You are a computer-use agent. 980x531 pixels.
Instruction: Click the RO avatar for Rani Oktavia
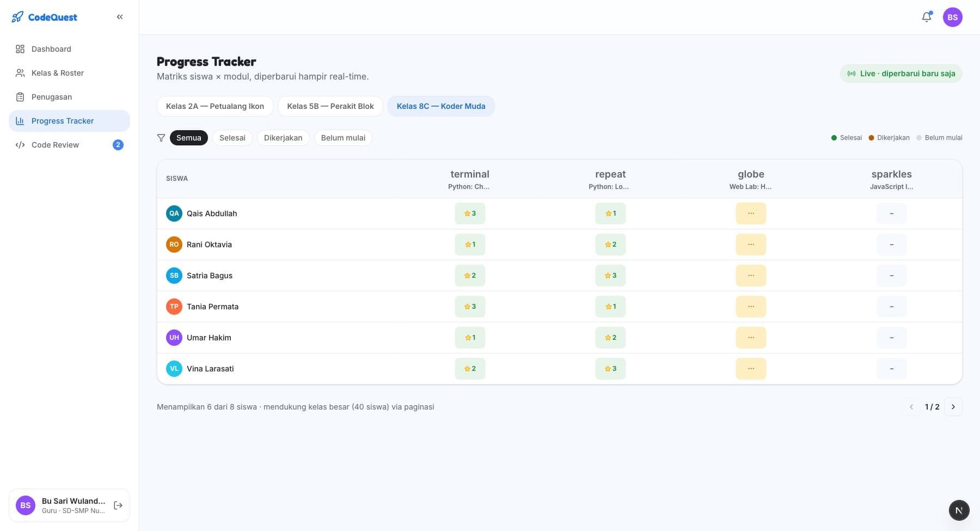[174, 245]
